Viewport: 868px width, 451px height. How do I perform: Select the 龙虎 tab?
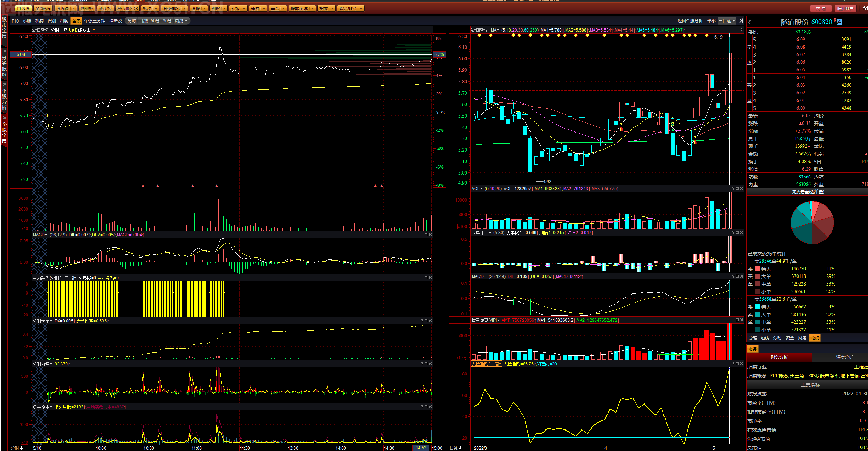(x=815, y=338)
